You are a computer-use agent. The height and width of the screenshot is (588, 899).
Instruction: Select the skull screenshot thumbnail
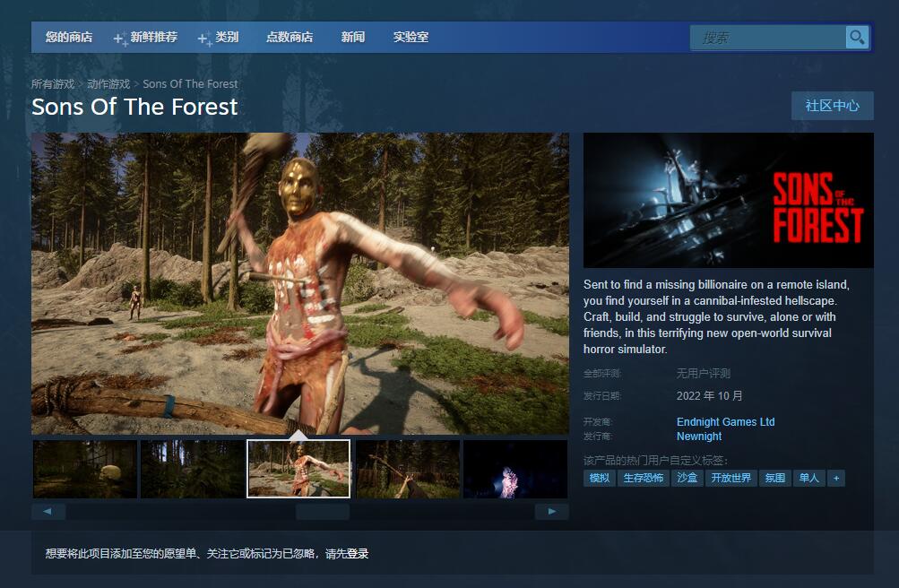click(x=85, y=469)
